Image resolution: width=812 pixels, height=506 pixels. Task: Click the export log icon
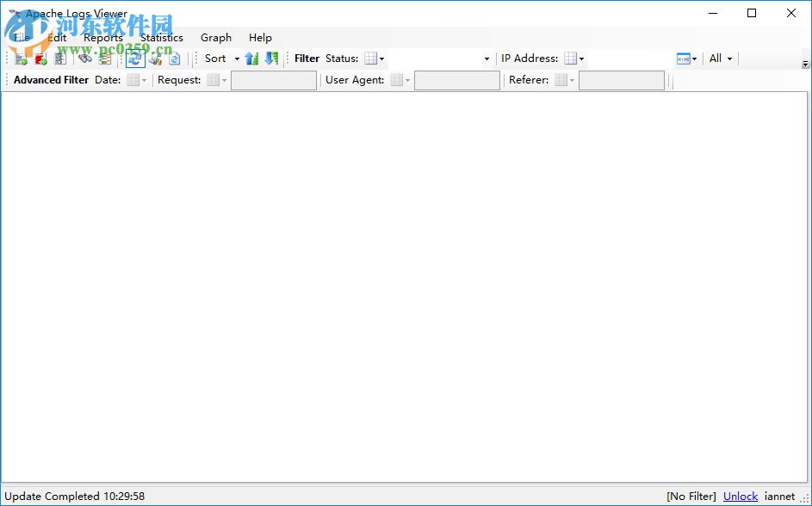point(173,59)
